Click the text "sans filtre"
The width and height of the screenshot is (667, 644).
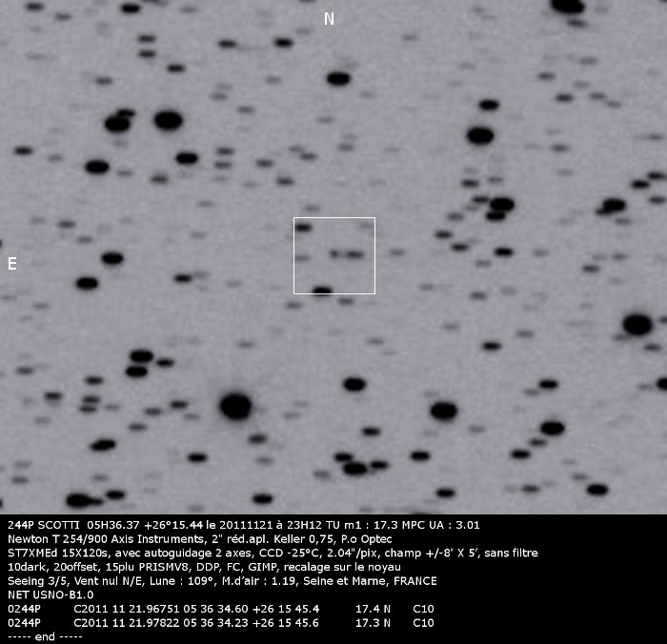512,553
